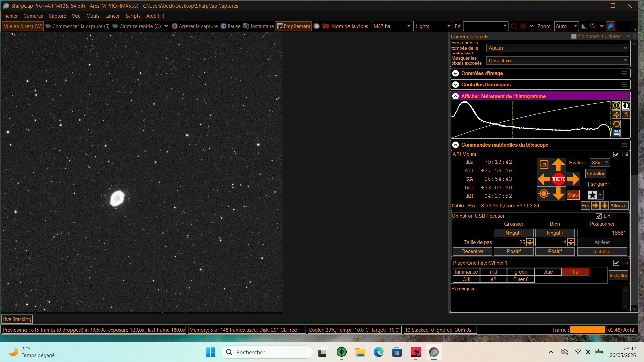Toggle the Suivi tracking button

573,195
